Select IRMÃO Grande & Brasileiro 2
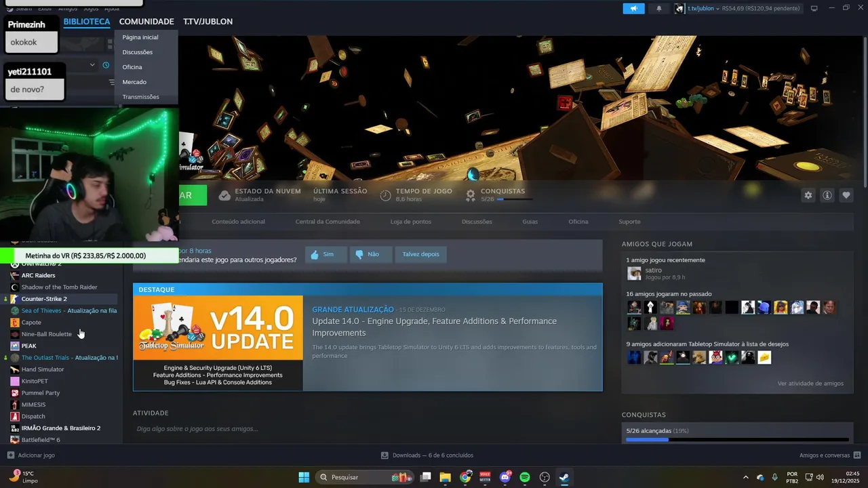868x488 pixels. pyautogui.click(x=61, y=428)
